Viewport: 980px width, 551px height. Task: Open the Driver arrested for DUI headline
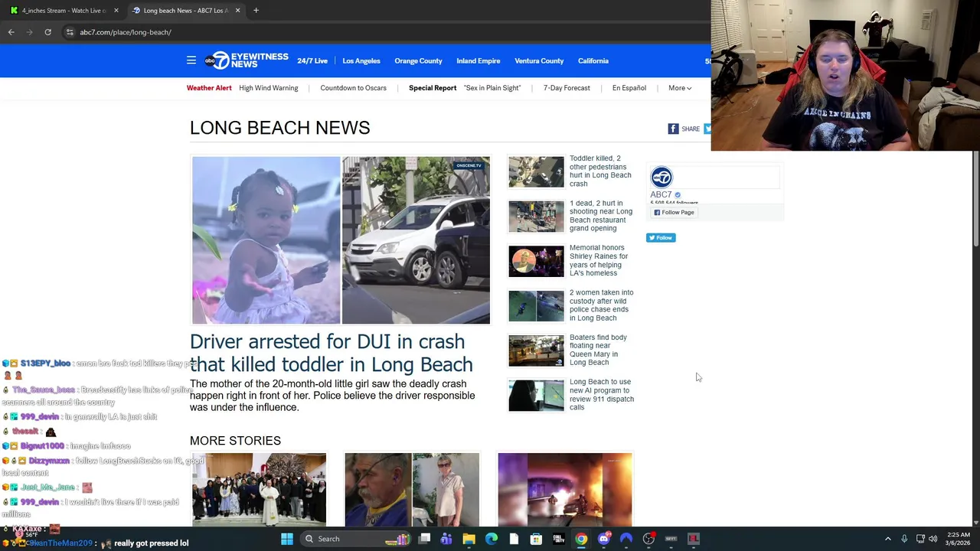pos(331,353)
